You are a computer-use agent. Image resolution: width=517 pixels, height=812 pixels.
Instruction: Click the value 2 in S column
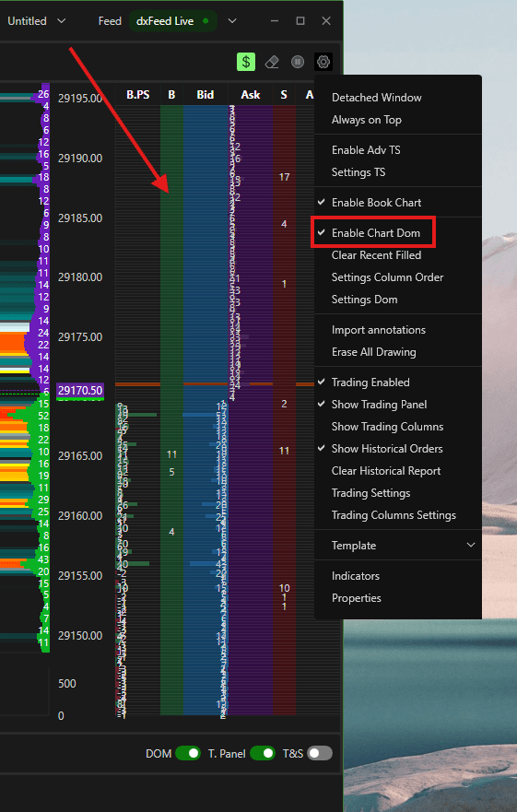(284, 404)
